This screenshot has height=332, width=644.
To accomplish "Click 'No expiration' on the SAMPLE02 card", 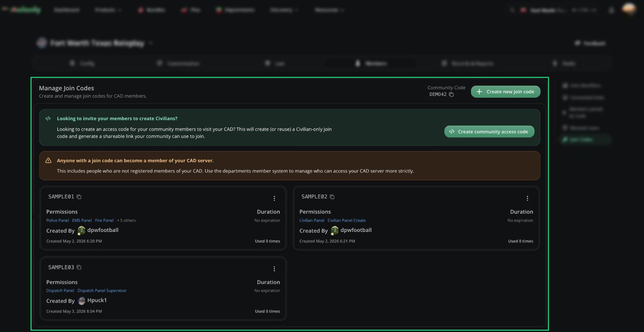I will point(520,221).
